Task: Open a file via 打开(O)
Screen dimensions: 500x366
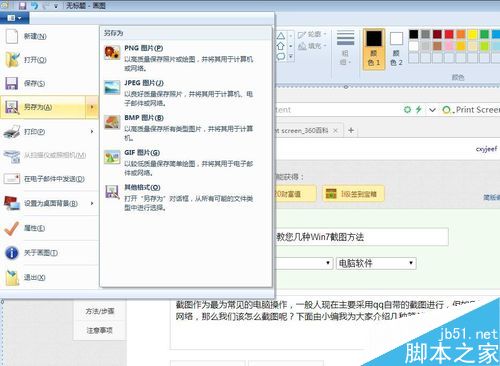Action: 49,60
